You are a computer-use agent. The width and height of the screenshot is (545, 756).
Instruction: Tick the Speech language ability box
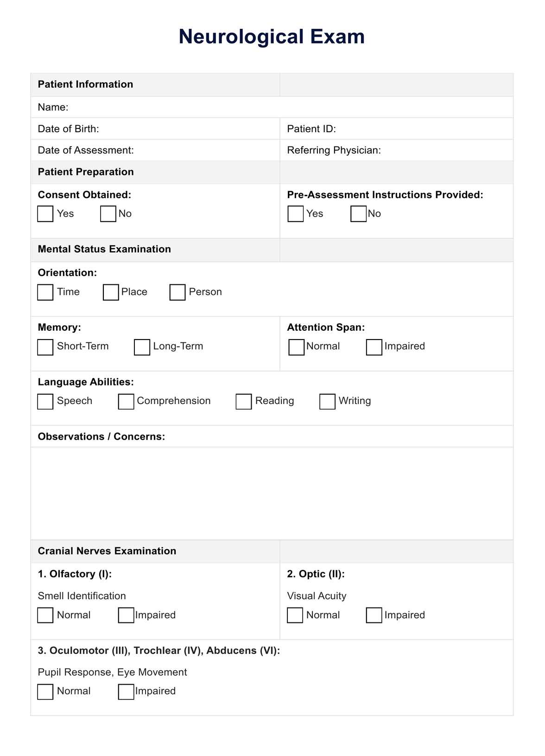(45, 401)
